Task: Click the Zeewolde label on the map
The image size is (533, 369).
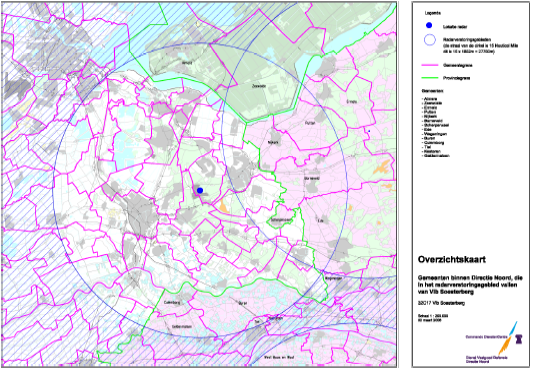Action: (x=259, y=86)
